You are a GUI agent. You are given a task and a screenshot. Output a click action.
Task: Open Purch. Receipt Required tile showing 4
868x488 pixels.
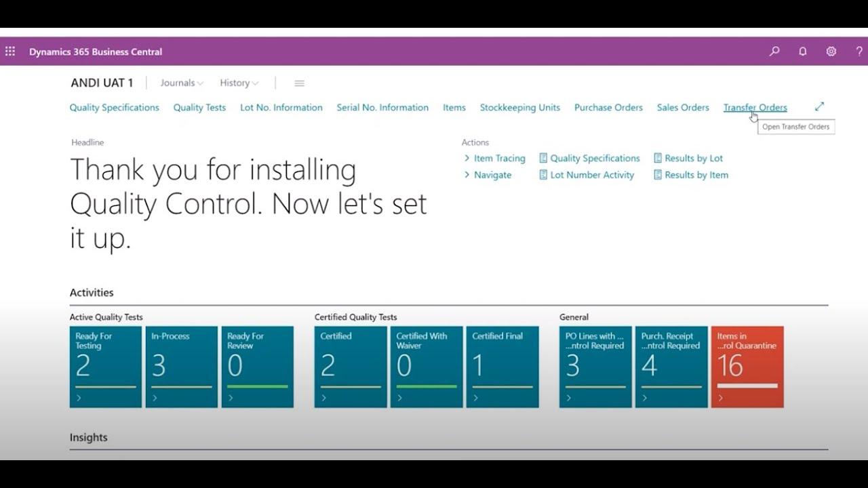coord(671,367)
